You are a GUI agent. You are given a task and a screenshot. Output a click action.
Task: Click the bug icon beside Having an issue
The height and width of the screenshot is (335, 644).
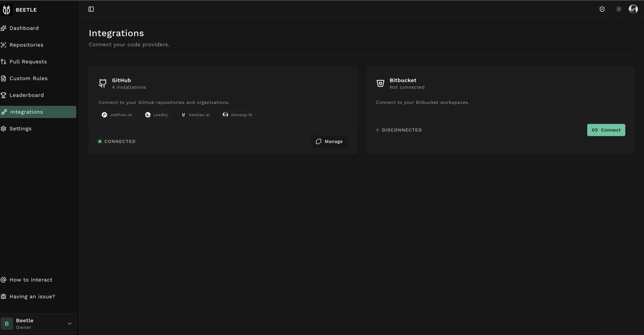click(x=4, y=296)
